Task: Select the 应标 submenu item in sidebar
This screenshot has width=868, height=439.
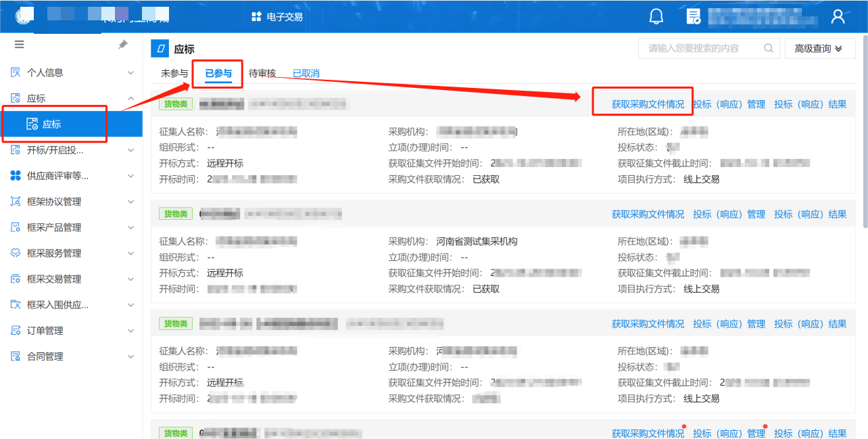Action: (52, 124)
